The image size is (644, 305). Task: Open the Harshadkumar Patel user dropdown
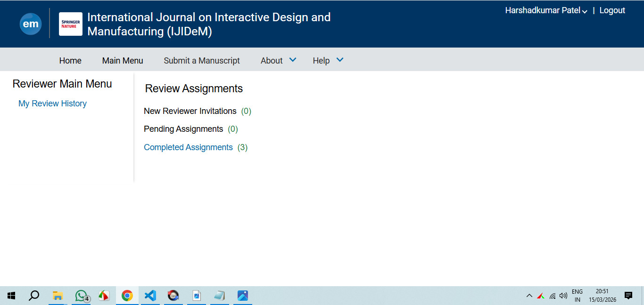(546, 11)
